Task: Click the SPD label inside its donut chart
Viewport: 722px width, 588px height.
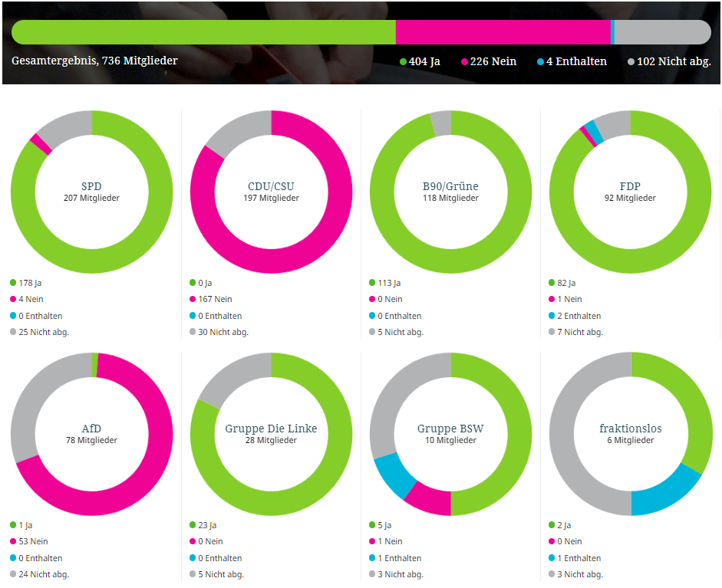Action: click(x=91, y=186)
